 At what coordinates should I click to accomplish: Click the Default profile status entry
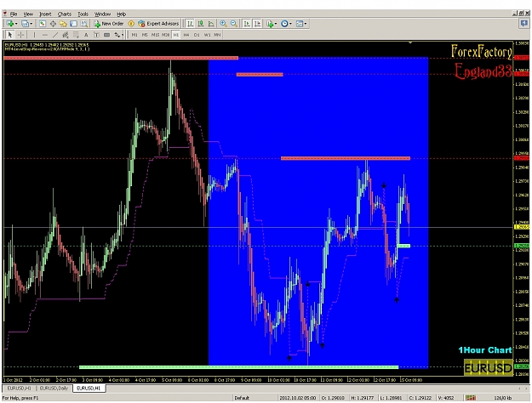(x=242, y=398)
